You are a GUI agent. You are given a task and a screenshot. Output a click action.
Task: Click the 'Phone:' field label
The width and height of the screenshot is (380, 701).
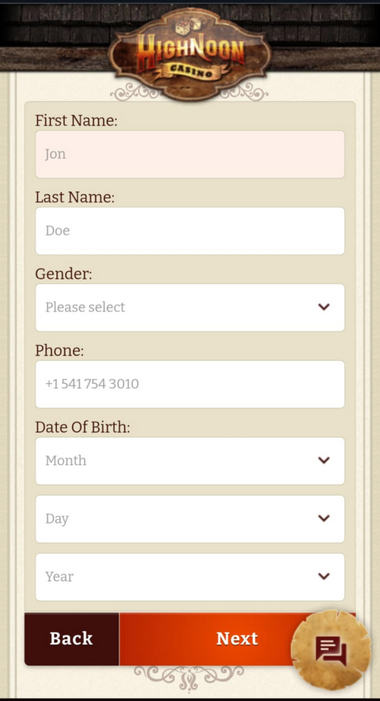click(59, 350)
